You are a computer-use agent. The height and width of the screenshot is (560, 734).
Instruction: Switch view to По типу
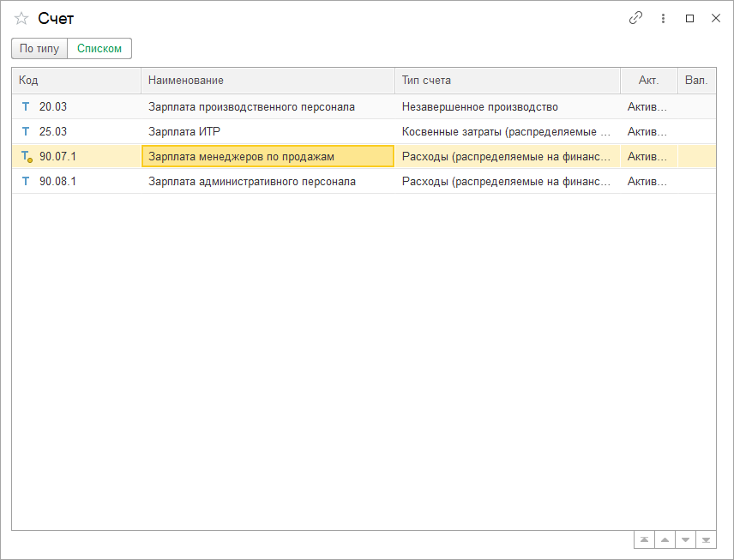click(39, 49)
